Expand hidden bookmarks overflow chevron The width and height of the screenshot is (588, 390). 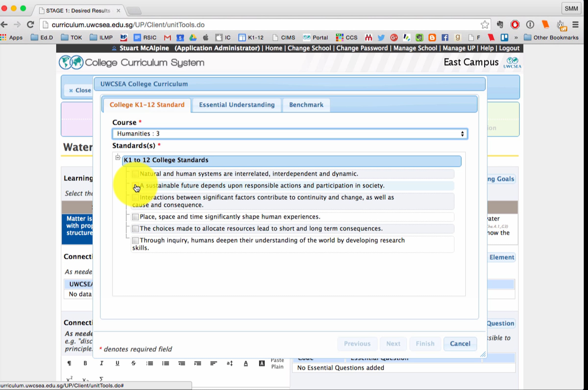516,38
